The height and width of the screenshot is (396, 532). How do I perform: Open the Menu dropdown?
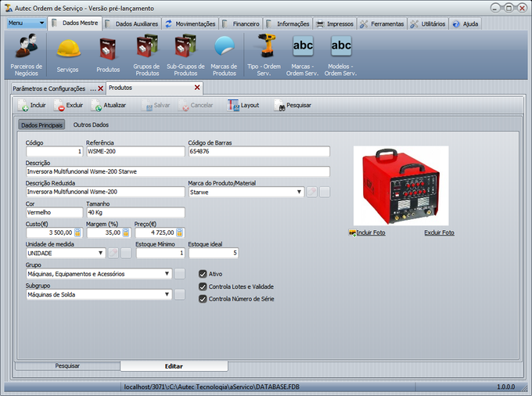tap(26, 23)
